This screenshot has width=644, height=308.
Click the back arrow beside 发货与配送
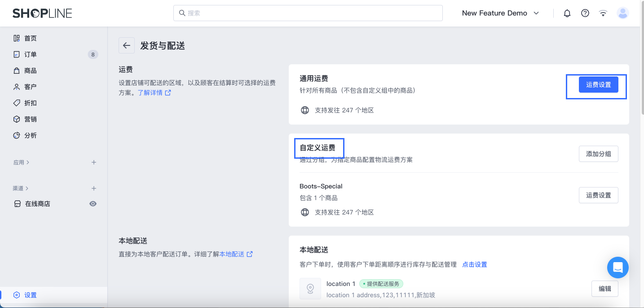point(126,45)
